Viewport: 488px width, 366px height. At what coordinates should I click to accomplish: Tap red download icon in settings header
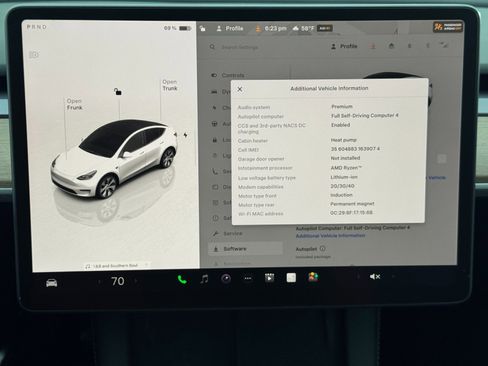(x=373, y=46)
